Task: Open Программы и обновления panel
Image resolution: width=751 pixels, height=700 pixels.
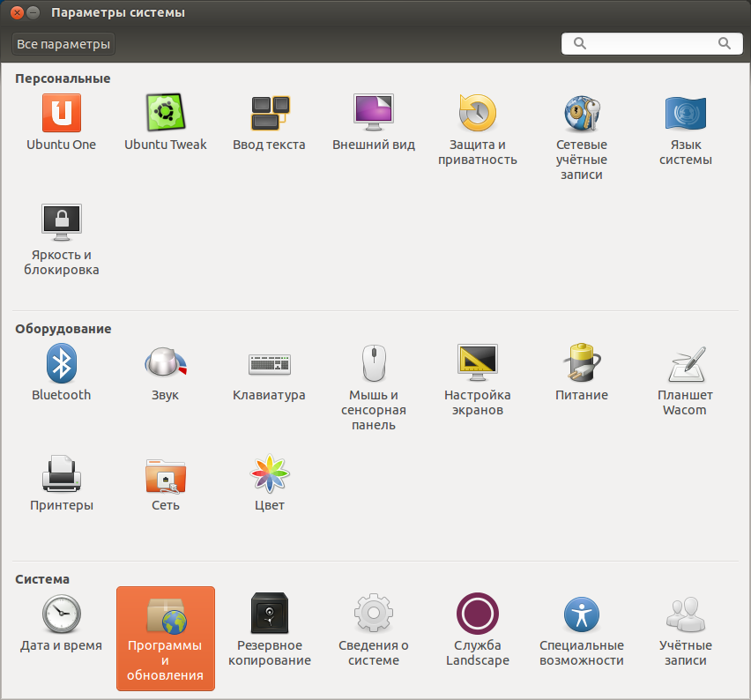Action: pyautogui.click(x=165, y=638)
